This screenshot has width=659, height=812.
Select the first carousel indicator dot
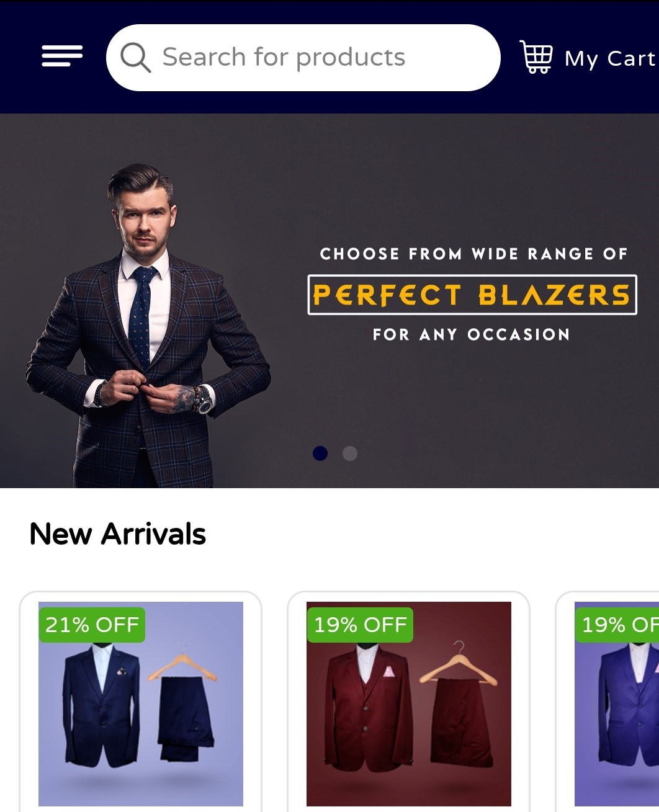point(320,453)
